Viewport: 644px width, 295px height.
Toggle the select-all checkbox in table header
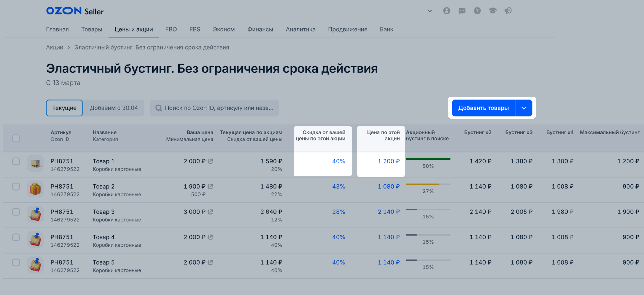click(16, 138)
